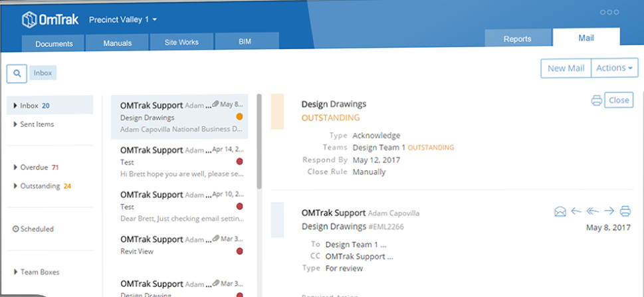Click the envelope mark-read icon in message header
644x297 pixels.
(560, 211)
